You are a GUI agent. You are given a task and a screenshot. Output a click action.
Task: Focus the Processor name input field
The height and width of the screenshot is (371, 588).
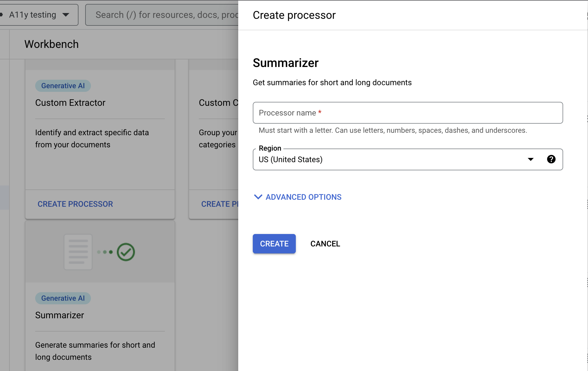point(408,113)
